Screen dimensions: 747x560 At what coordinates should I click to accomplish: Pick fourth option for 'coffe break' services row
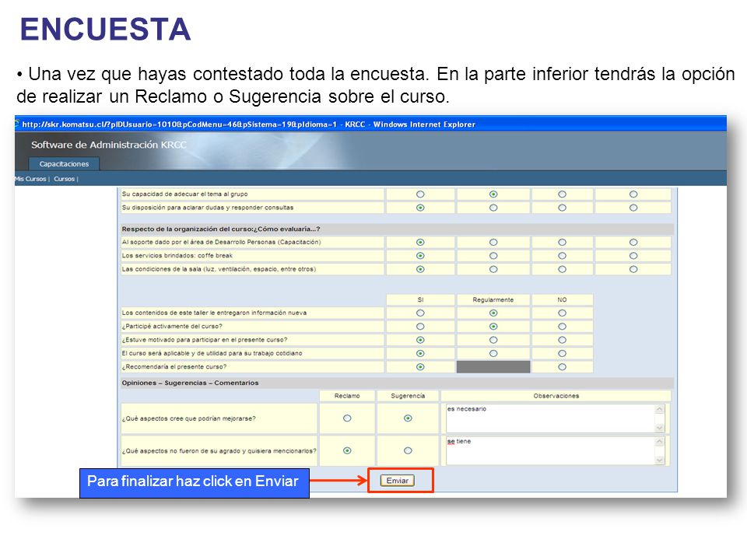click(633, 256)
